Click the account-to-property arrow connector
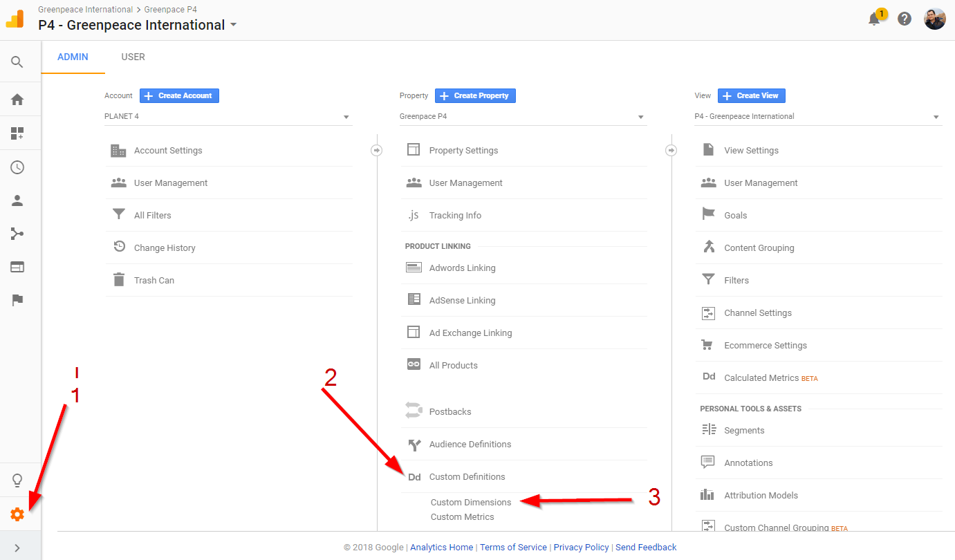The image size is (955, 560). pyautogui.click(x=377, y=150)
